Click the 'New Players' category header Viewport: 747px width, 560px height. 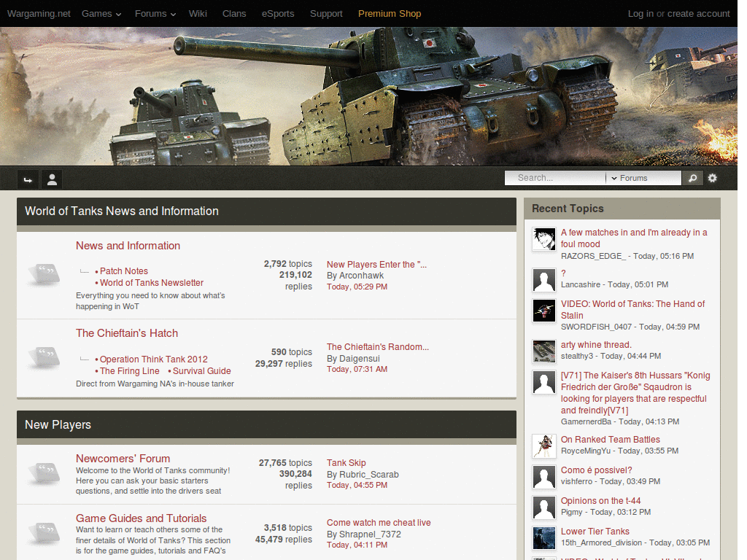[x=58, y=425]
